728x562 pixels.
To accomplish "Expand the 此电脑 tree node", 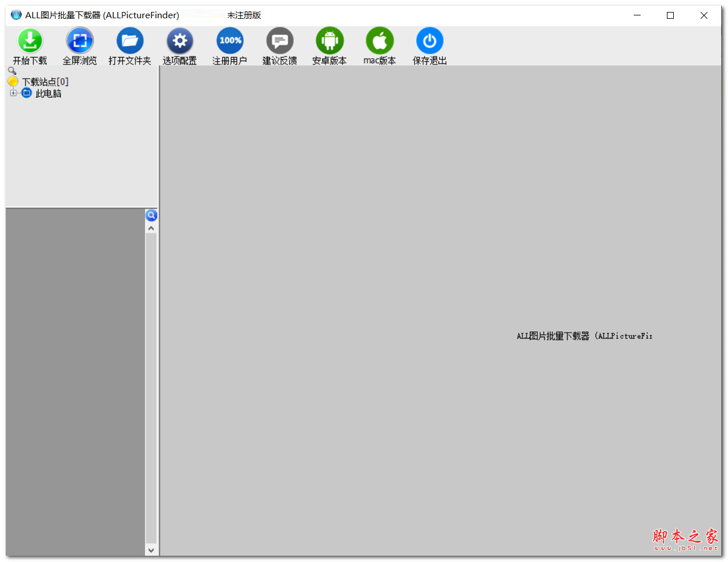I will [13, 92].
